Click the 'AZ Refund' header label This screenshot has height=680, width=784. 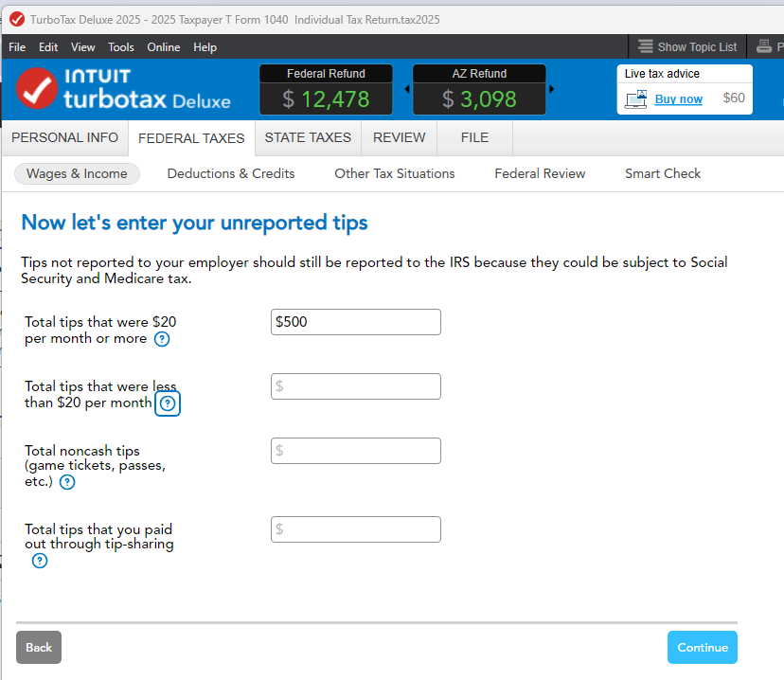pos(479,74)
